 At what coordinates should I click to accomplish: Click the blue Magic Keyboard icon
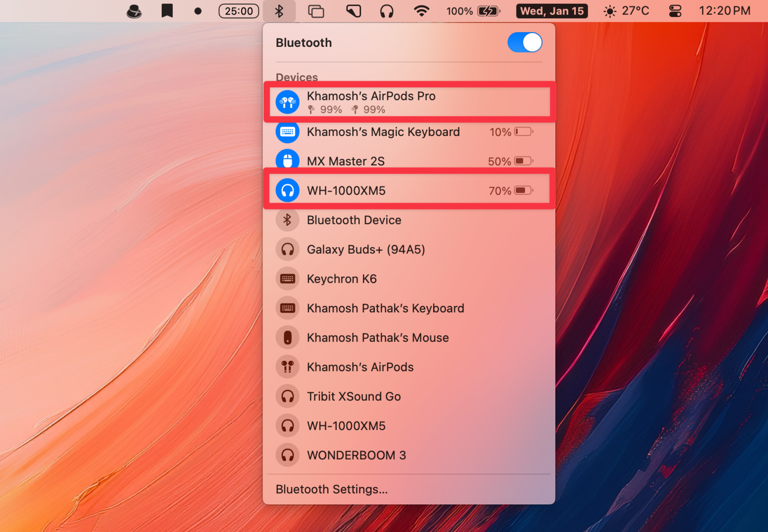point(287,132)
